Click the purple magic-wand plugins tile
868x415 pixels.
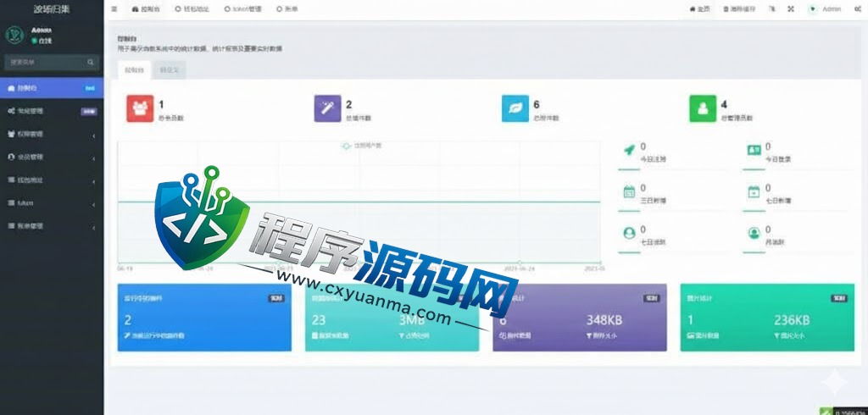(328, 108)
